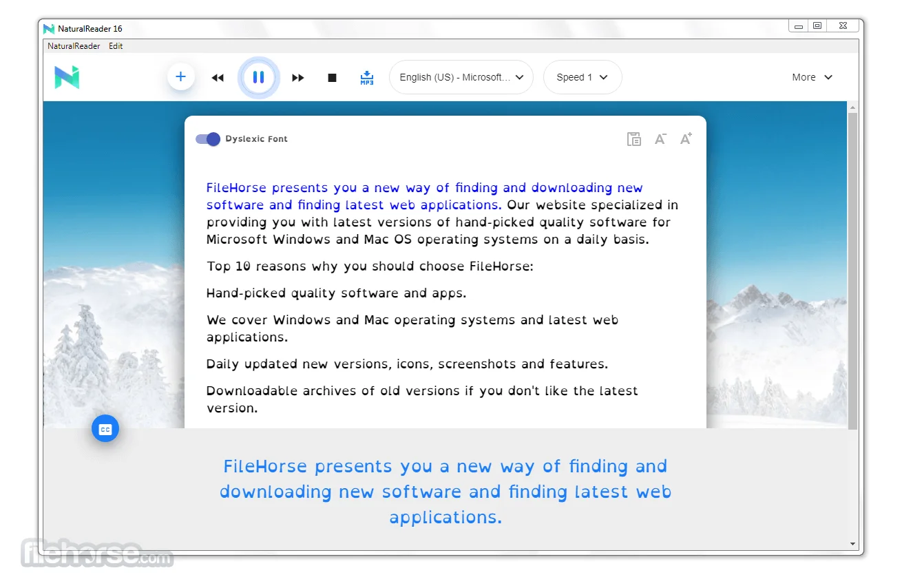Click the line "Hand-picked quality software and apps."
This screenshot has height=588, width=902.
(x=336, y=293)
